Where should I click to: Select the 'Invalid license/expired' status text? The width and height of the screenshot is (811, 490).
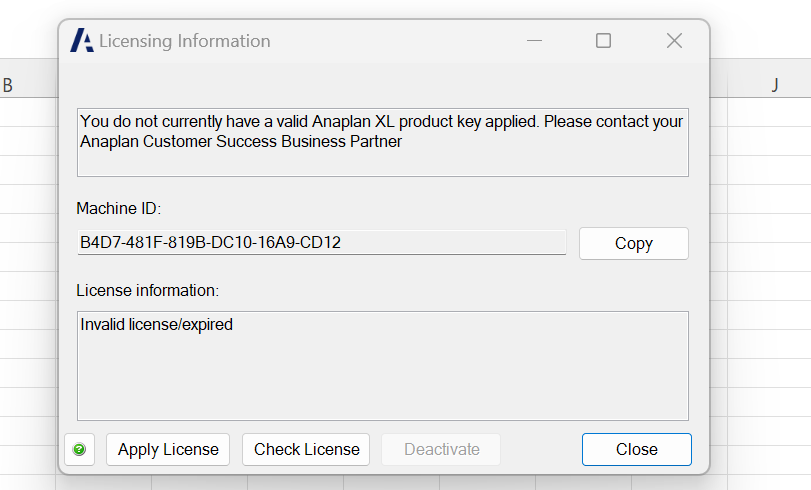pyautogui.click(x=156, y=325)
